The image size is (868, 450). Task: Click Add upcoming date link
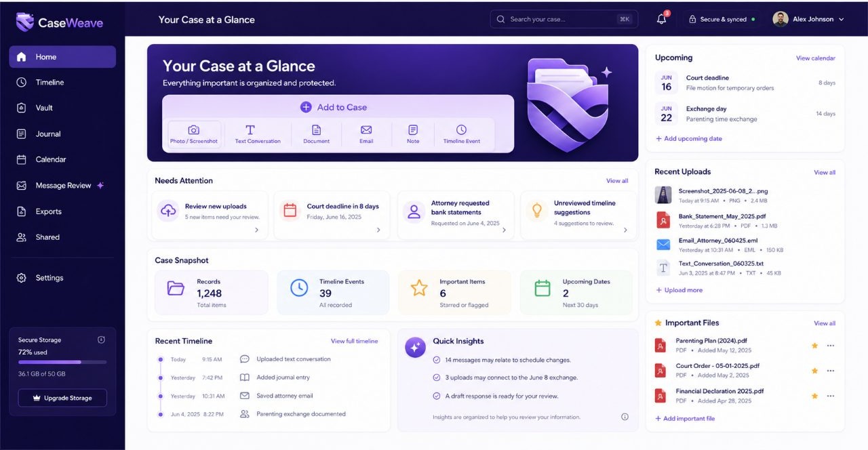689,139
